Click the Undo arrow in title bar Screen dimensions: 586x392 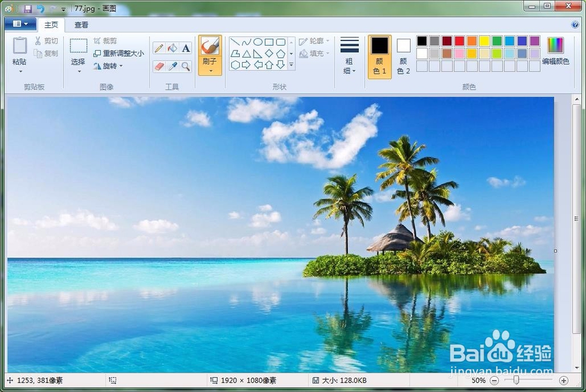pos(40,9)
